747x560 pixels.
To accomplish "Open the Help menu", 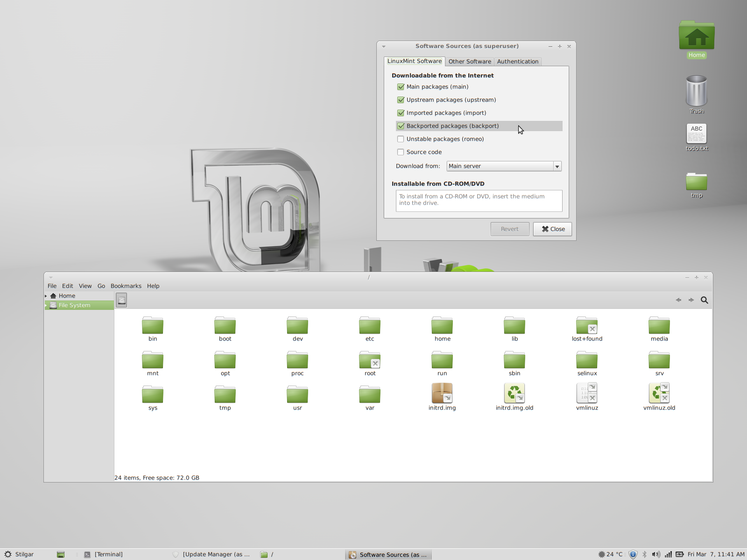I will [x=153, y=286].
